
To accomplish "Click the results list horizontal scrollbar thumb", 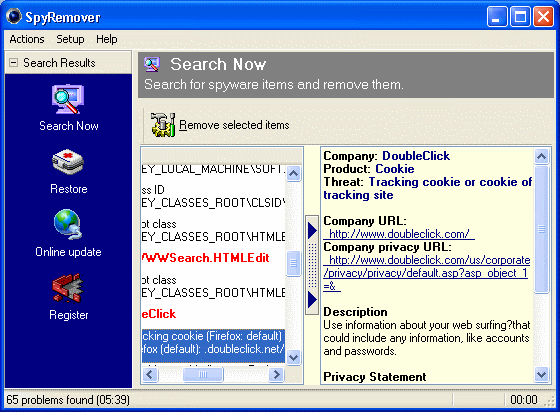I will pyautogui.click(x=203, y=375).
